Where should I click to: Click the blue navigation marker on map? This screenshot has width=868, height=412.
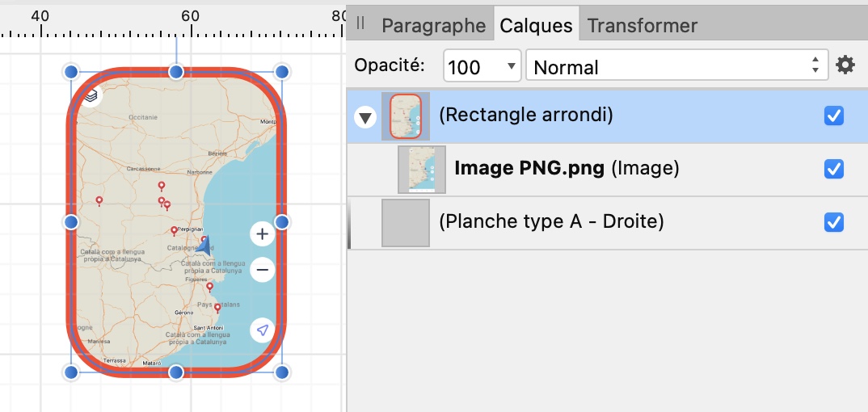coord(205,246)
